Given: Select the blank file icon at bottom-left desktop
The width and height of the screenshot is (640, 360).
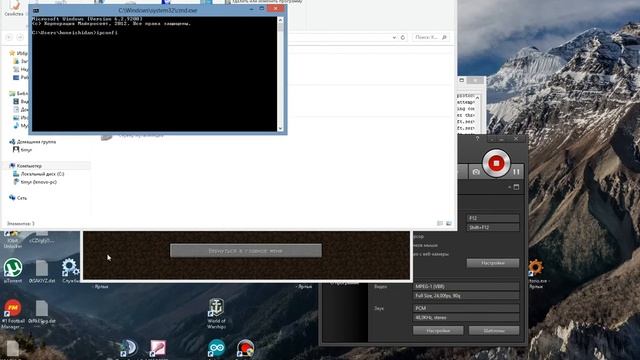Looking at the screenshot, I should coord(12,350).
